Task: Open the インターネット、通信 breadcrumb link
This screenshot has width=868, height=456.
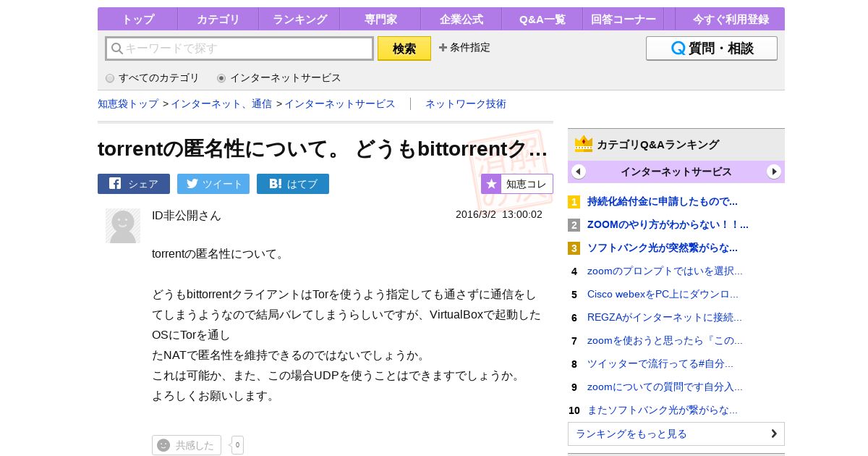Action: [221, 104]
